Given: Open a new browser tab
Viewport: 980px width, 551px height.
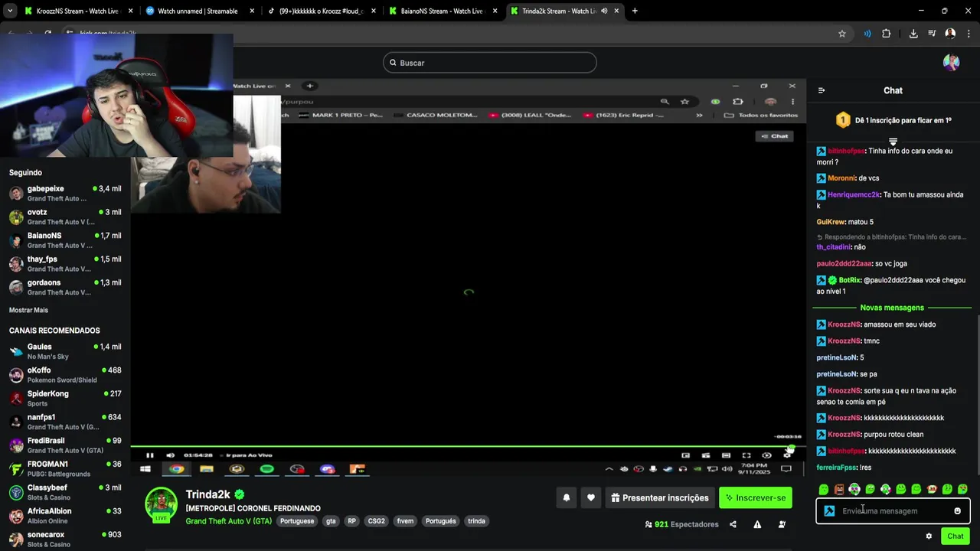Looking at the screenshot, I should pyautogui.click(x=635, y=11).
